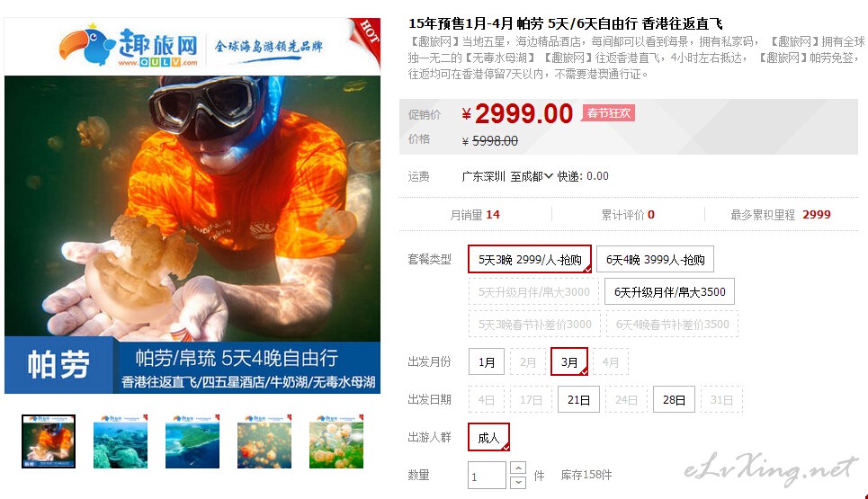View the orange jellyfish thumbnail
The image size is (868, 499).
pos(264,441)
